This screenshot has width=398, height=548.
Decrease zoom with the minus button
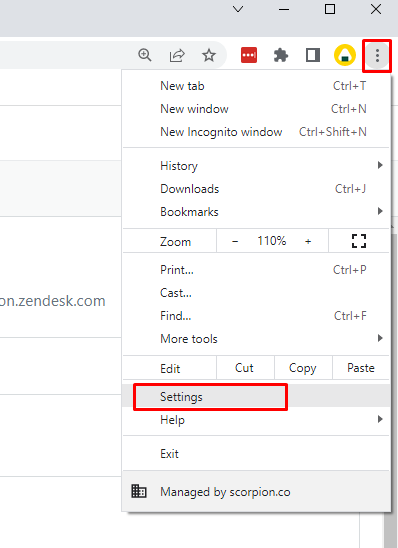click(x=235, y=241)
